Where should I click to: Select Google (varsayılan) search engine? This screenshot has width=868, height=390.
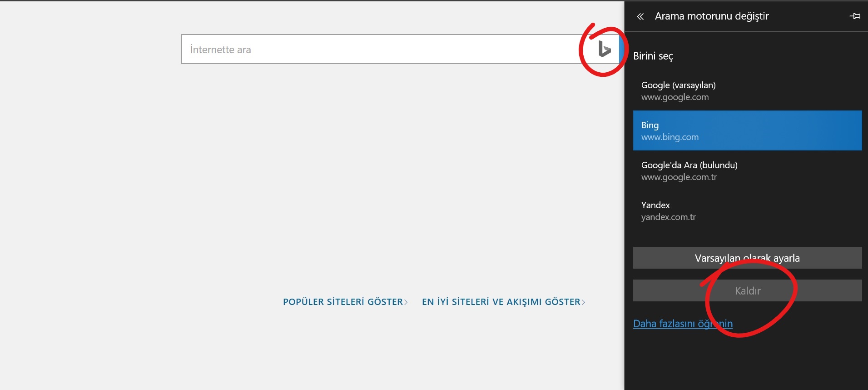[747, 91]
